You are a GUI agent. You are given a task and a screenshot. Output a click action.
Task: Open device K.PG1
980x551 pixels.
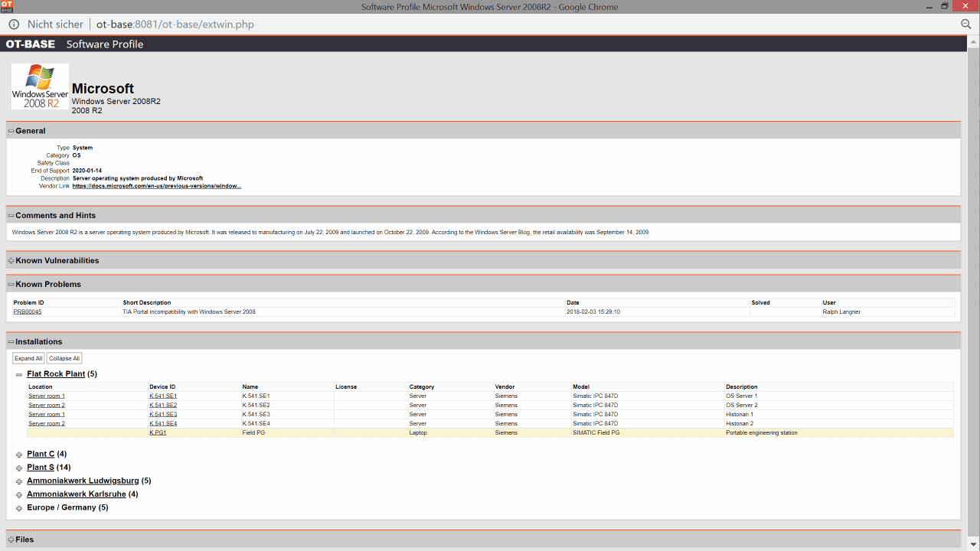coord(158,433)
